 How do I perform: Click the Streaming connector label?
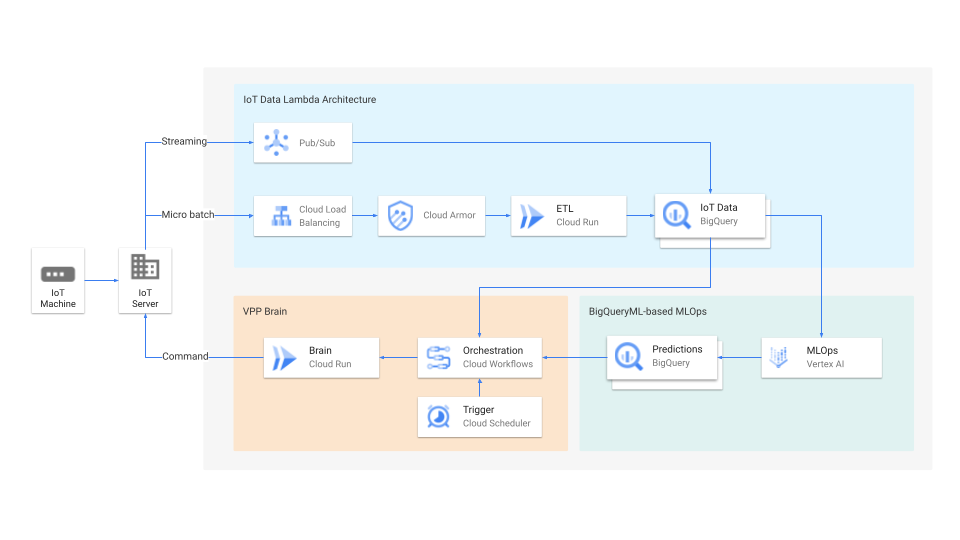[184, 141]
